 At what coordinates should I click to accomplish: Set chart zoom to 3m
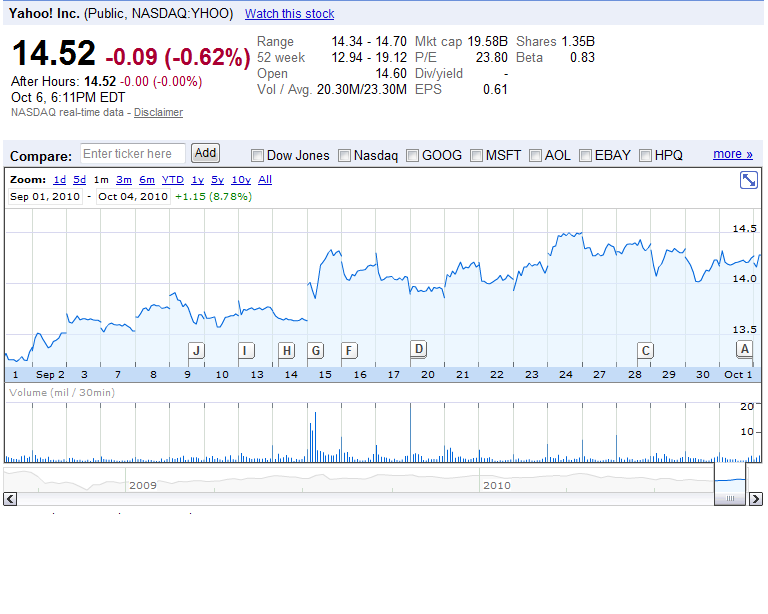pos(124,180)
